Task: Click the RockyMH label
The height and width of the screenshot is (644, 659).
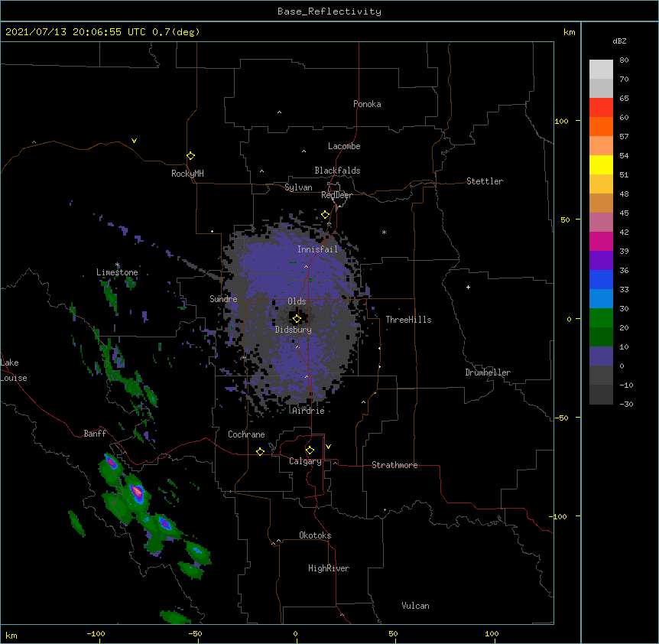Action: [187, 174]
